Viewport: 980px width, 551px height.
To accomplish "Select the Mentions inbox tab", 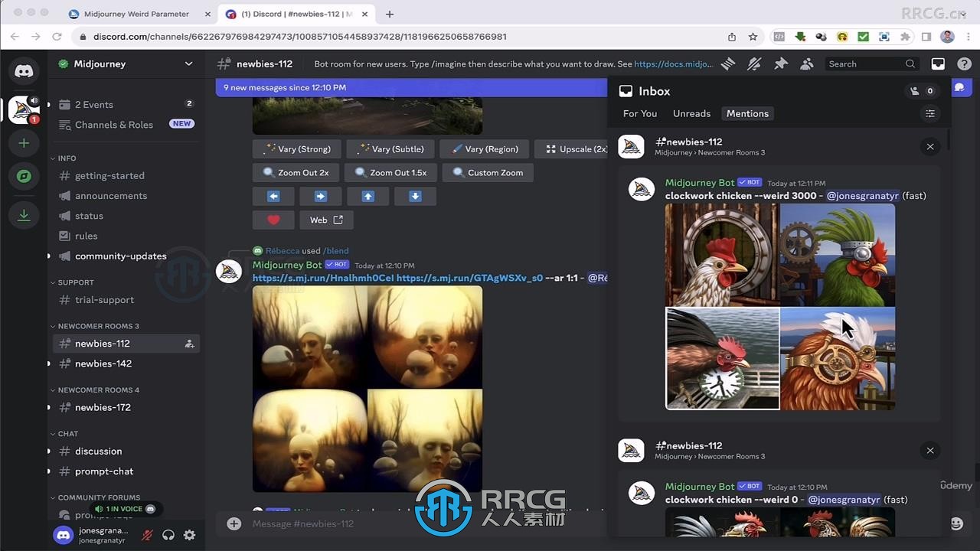I will pyautogui.click(x=747, y=113).
